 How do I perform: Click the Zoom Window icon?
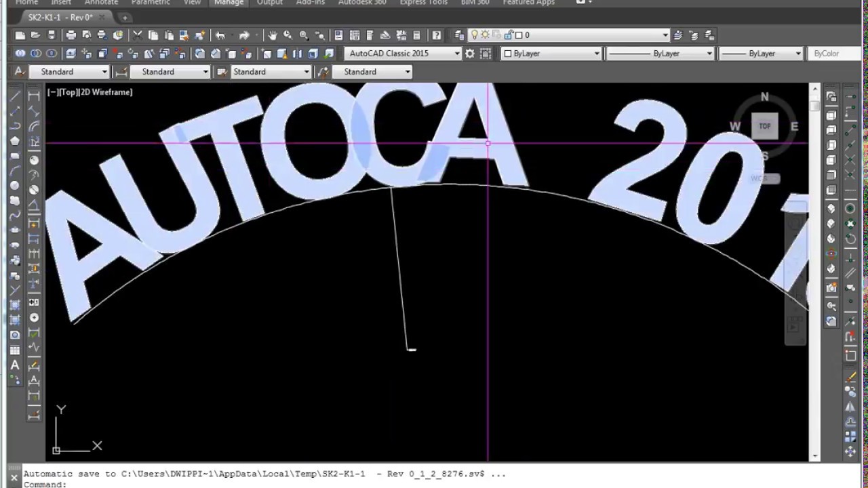tap(304, 35)
